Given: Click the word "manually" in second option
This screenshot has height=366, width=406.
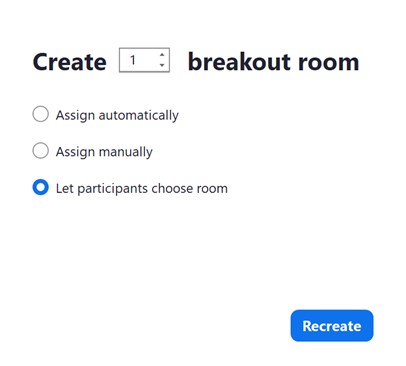Looking at the screenshot, I should 126,152.
